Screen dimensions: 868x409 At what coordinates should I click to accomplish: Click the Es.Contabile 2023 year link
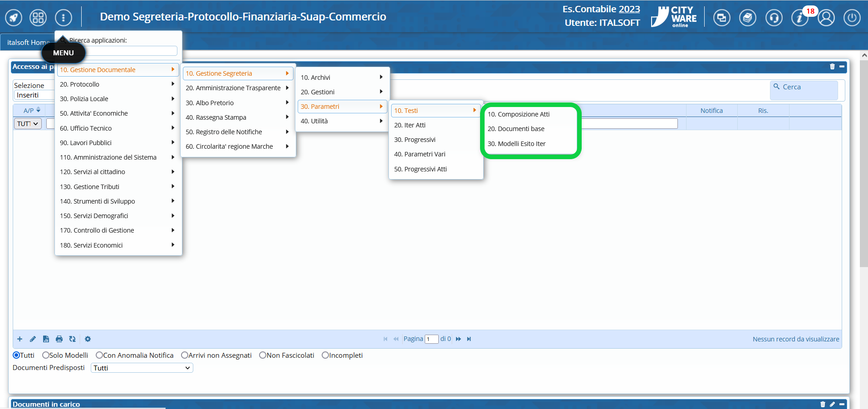click(629, 9)
